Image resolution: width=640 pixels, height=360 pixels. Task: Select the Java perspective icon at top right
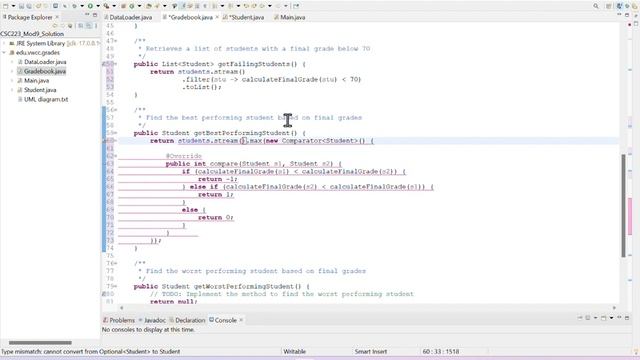[619, 6]
